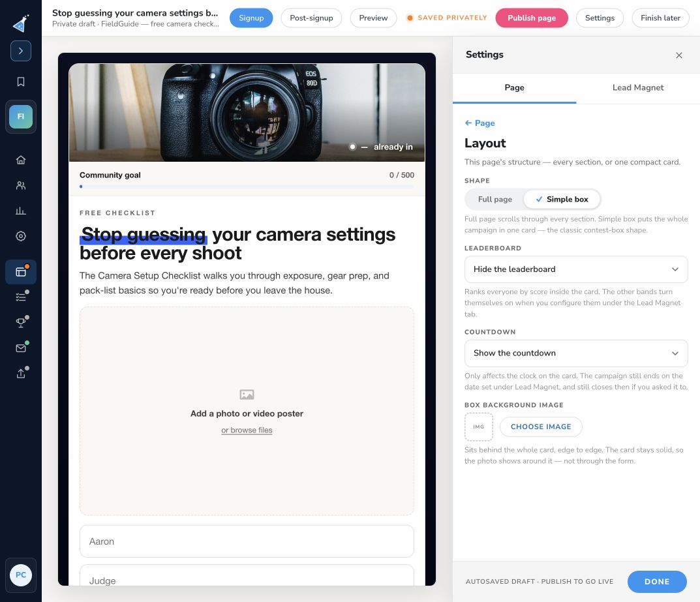The width and height of the screenshot is (700, 602).
Task: Click the Finish later button
Action: [660, 18]
